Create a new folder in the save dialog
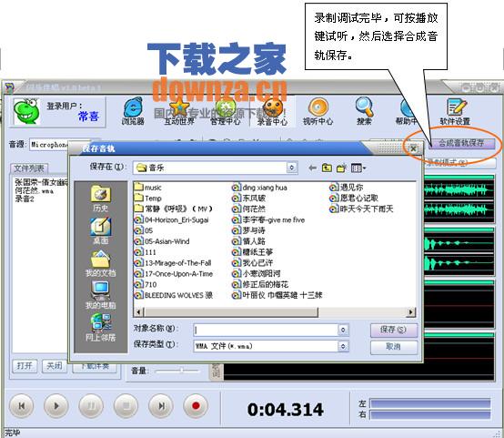This screenshot has width=504, height=438. [341, 168]
